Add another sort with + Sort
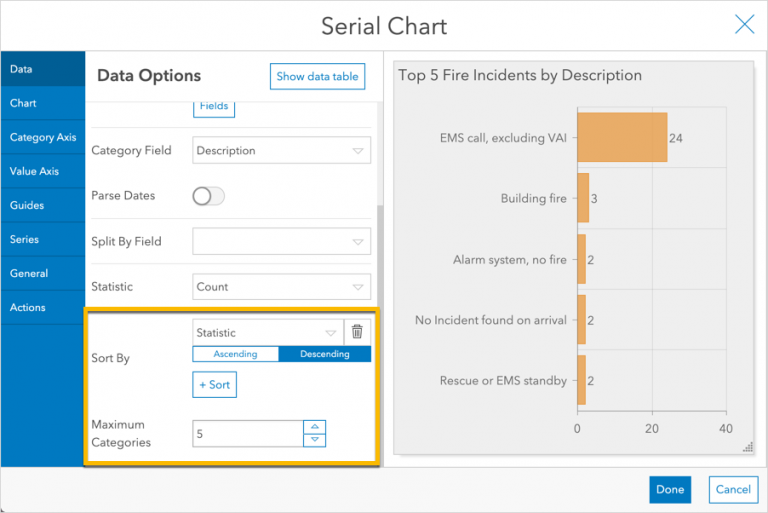768x513 pixels. (x=214, y=384)
